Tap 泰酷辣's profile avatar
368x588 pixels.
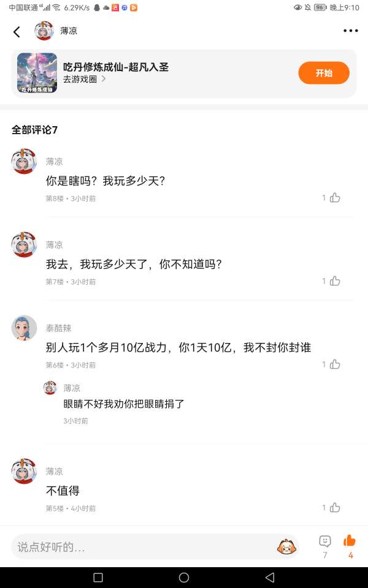point(25,328)
